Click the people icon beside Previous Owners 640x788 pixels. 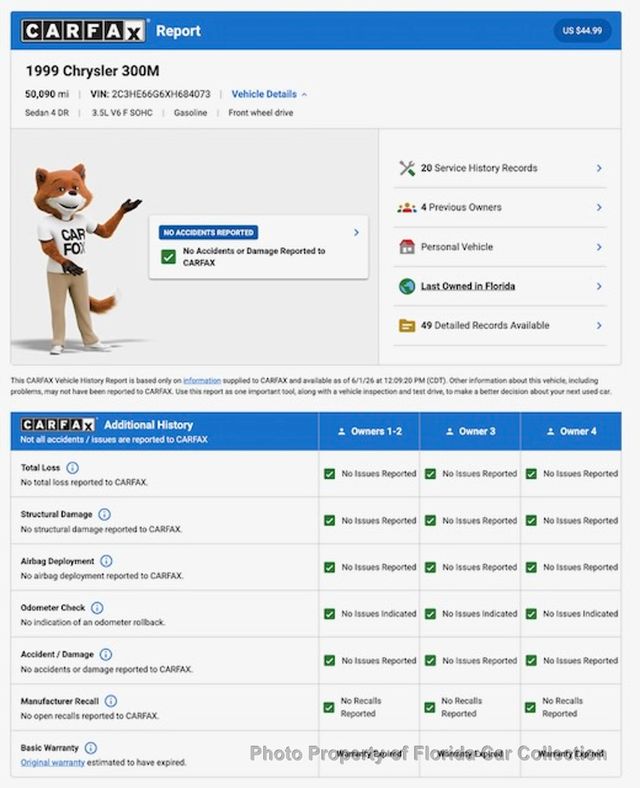point(406,208)
